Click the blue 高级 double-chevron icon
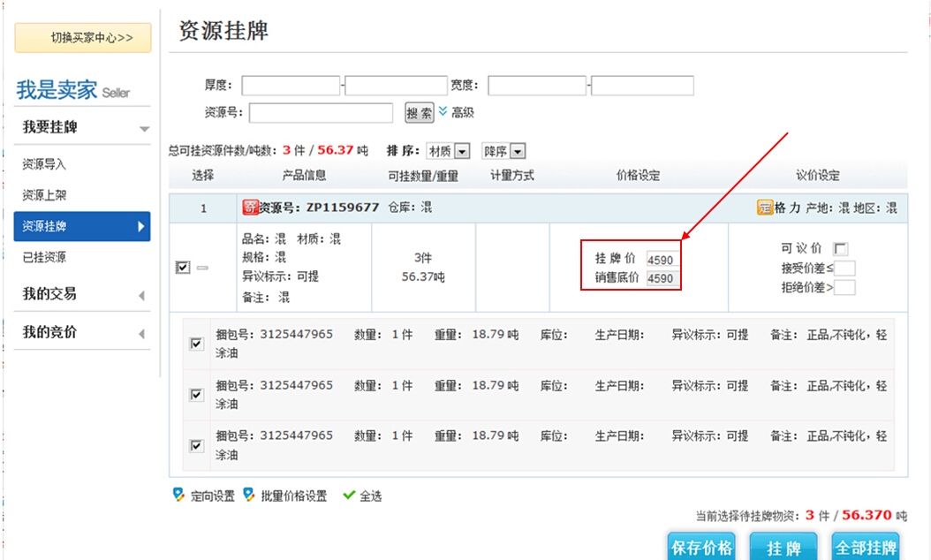The image size is (931, 560). tap(443, 112)
